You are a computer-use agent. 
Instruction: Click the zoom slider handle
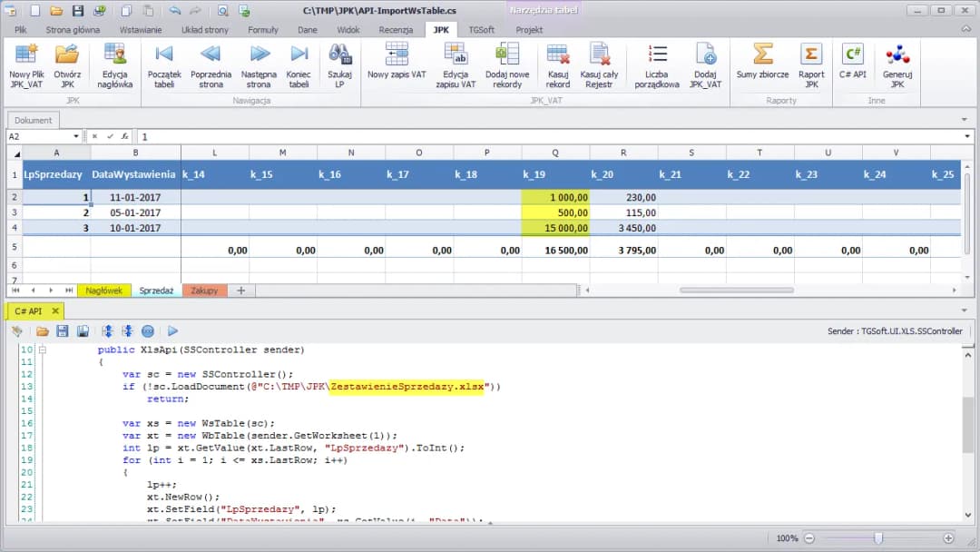pyautogui.click(x=877, y=538)
